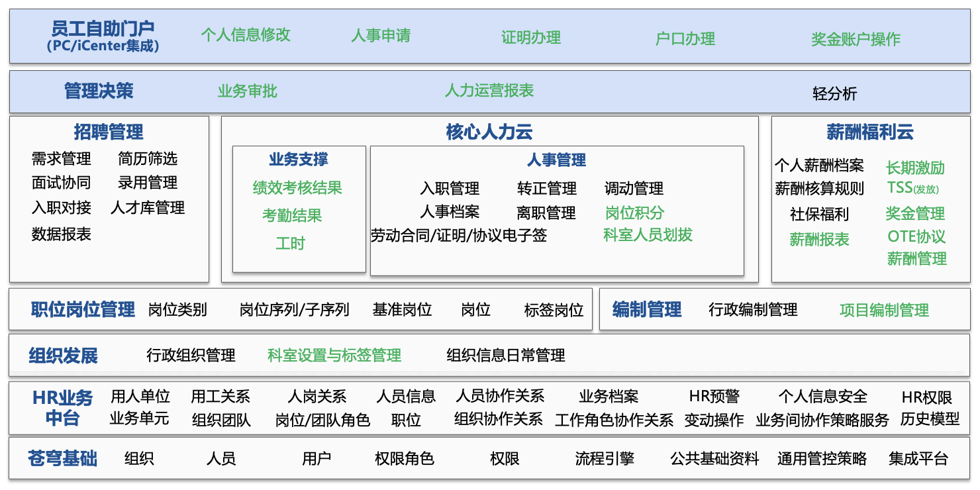The image size is (980, 490).
Task: Select 岗位序列/子序列 in 职位岗位管理
Action: (294, 309)
